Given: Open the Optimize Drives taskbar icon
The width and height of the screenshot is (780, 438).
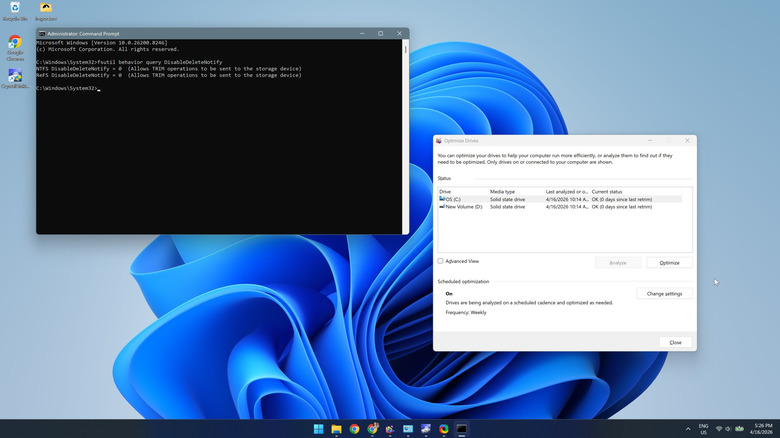Looking at the screenshot, I should tap(390, 429).
